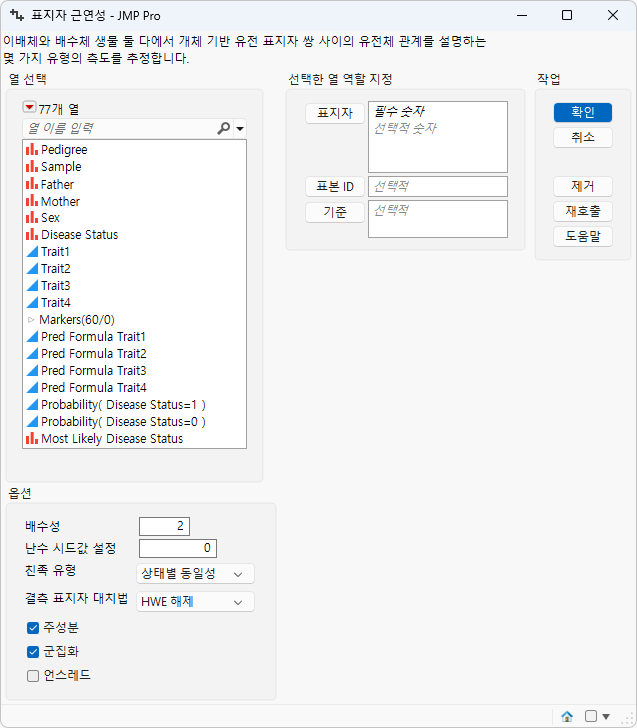The width and height of the screenshot is (637, 728).
Task: Select the Pred Formula Trait1 column
Action: [93, 337]
